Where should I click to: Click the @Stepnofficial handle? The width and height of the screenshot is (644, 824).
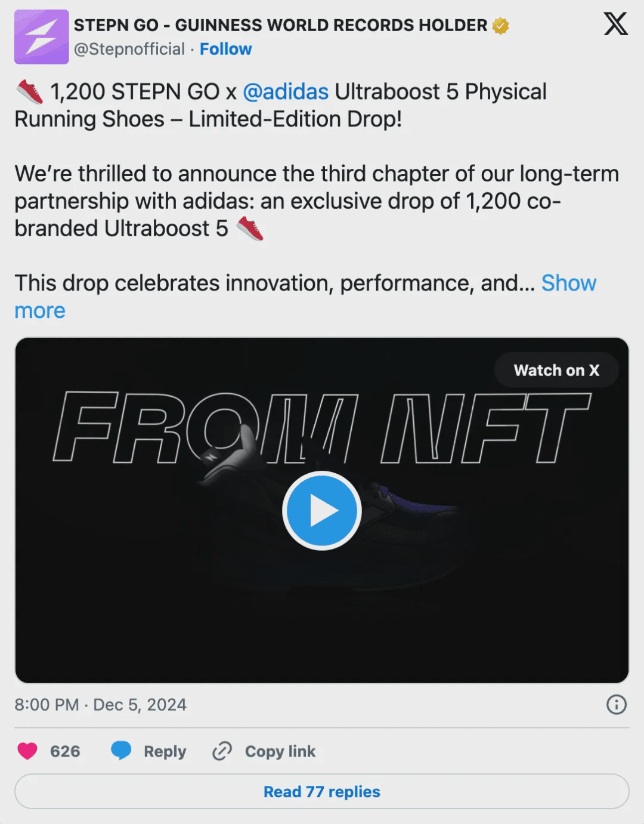[129, 49]
